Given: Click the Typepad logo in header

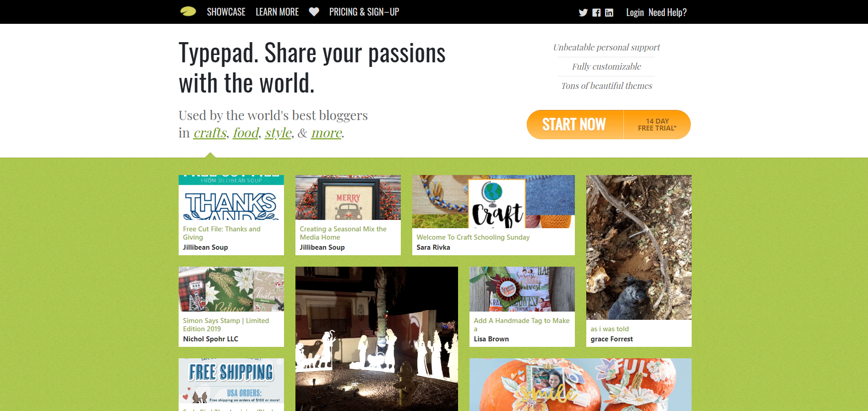Looking at the screenshot, I should point(188,11).
